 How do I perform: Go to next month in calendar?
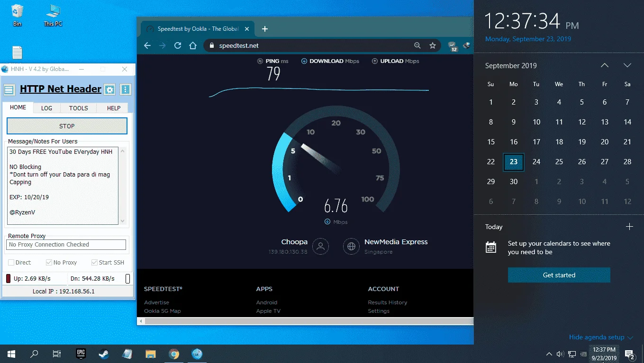(x=627, y=65)
